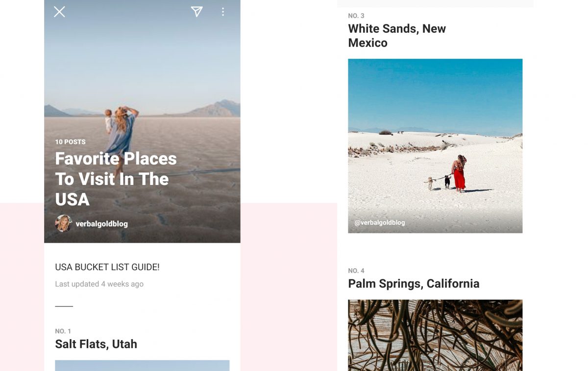Open the Salt Flats post image below heading
The height and width of the screenshot is (371, 588).
[x=142, y=366]
